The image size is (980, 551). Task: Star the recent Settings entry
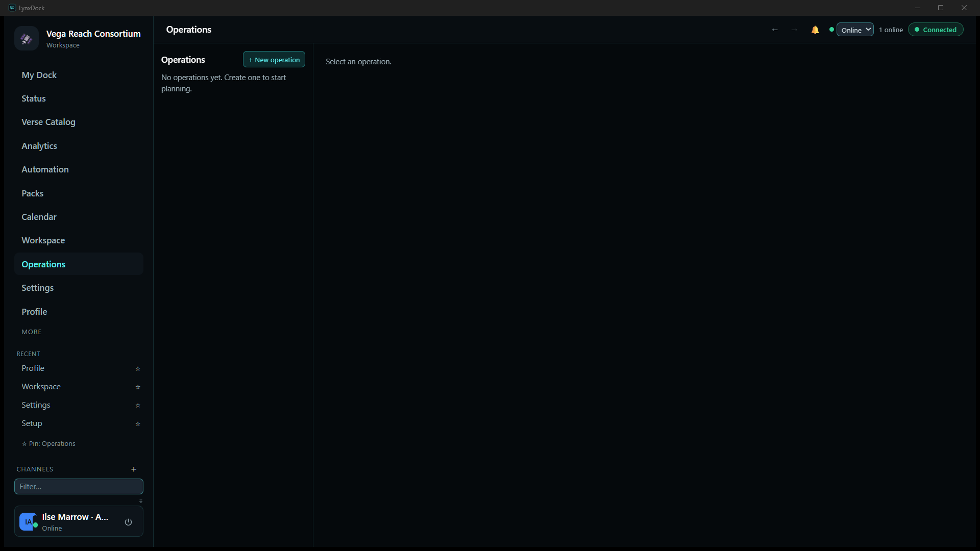coord(138,406)
